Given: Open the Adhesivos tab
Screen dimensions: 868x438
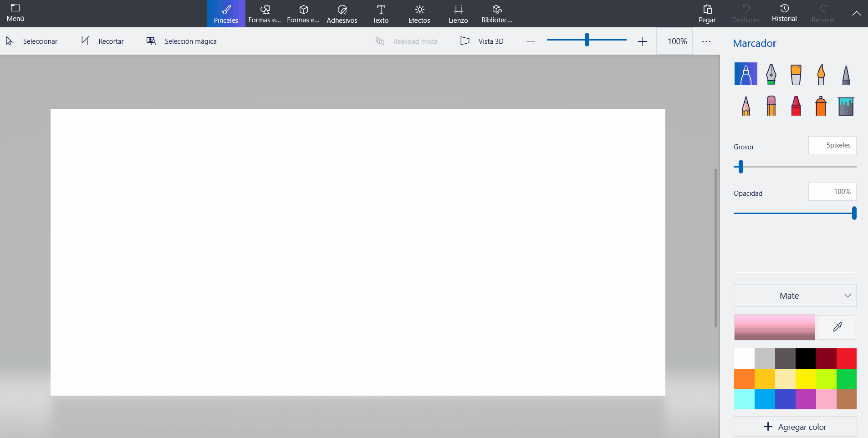Looking at the screenshot, I should (342, 14).
